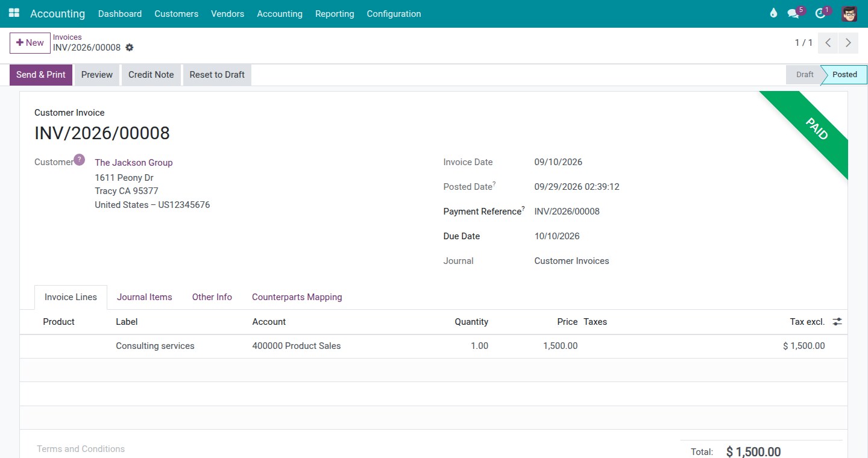Click Send & Print button

(x=41, y=75)
